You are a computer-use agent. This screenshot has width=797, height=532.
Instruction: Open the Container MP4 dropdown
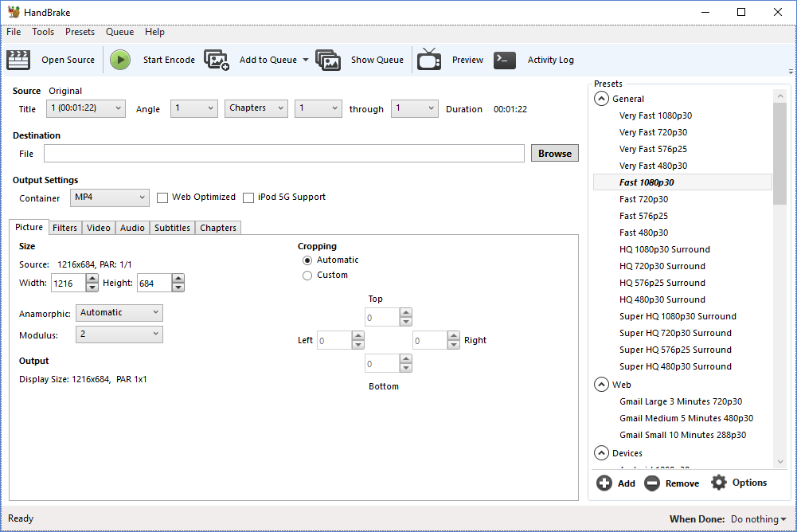point(110,198)
